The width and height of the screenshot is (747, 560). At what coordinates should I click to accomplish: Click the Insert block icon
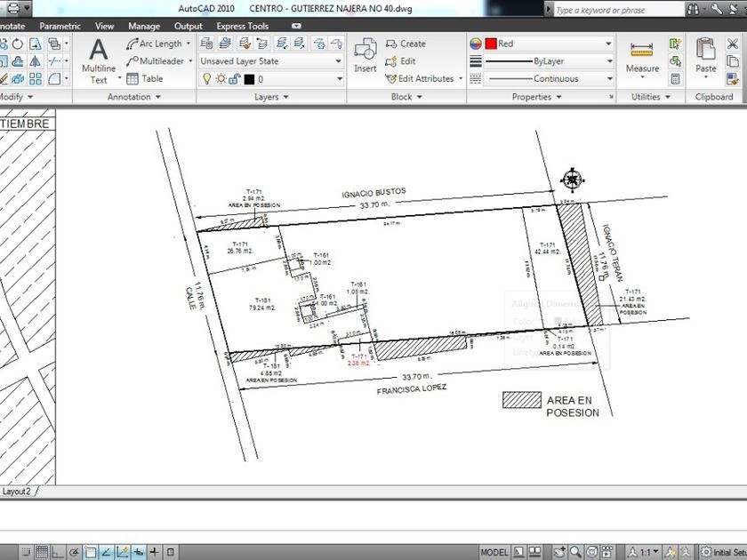point(365,55)
